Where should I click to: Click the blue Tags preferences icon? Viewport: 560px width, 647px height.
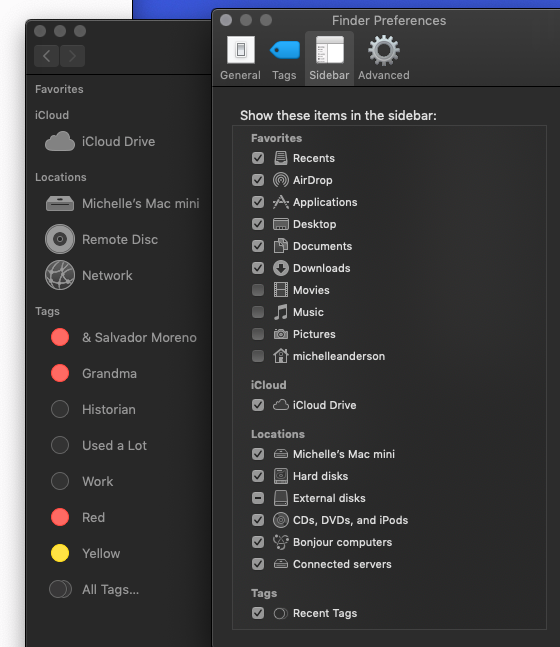[x=285, y=50]
